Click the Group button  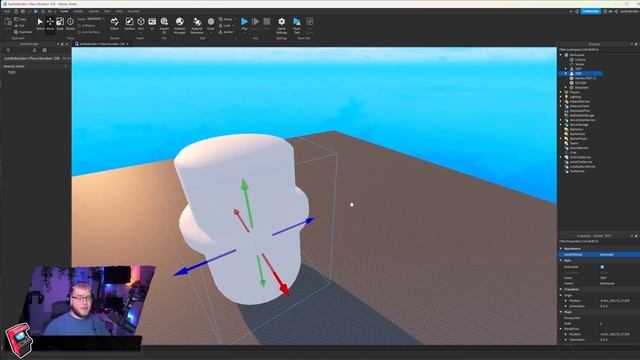pos(227,19)
